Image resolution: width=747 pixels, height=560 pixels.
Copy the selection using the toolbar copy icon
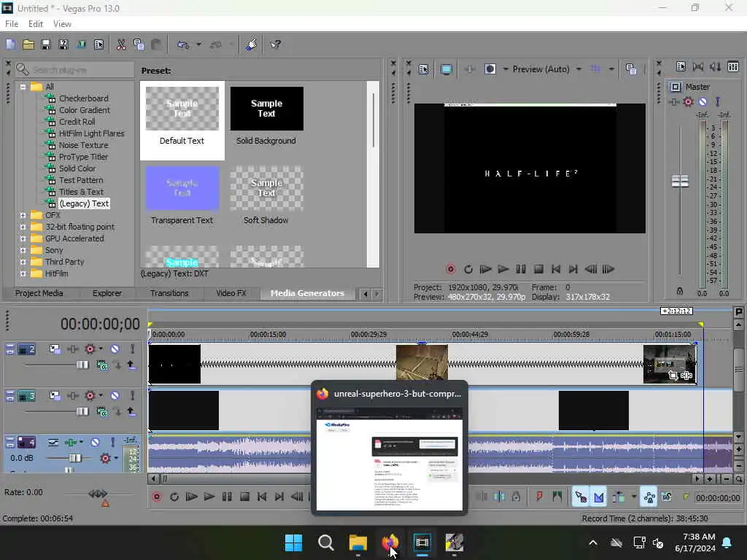(x=139, y=44)
